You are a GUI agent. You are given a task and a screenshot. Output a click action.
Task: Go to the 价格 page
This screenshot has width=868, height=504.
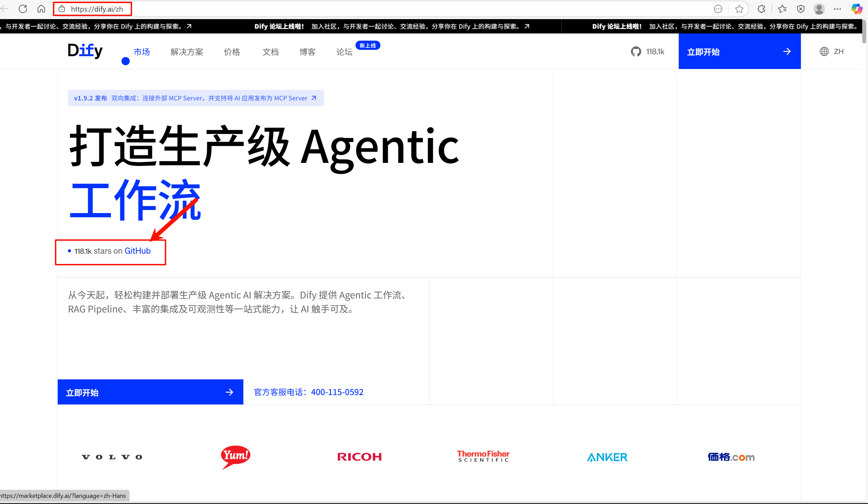232,52
